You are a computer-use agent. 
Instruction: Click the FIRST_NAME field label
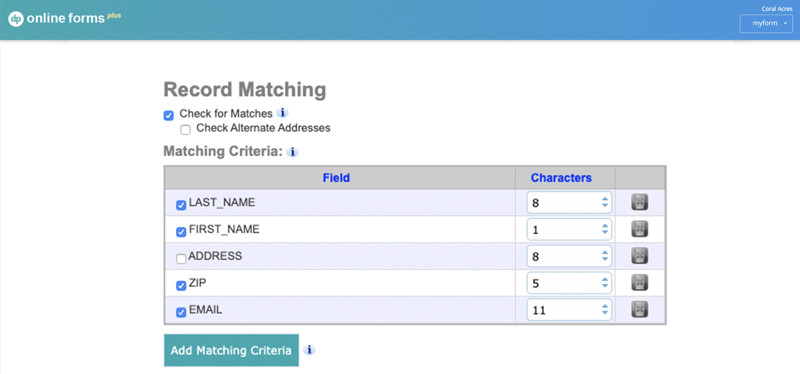(x=224, y=229)
